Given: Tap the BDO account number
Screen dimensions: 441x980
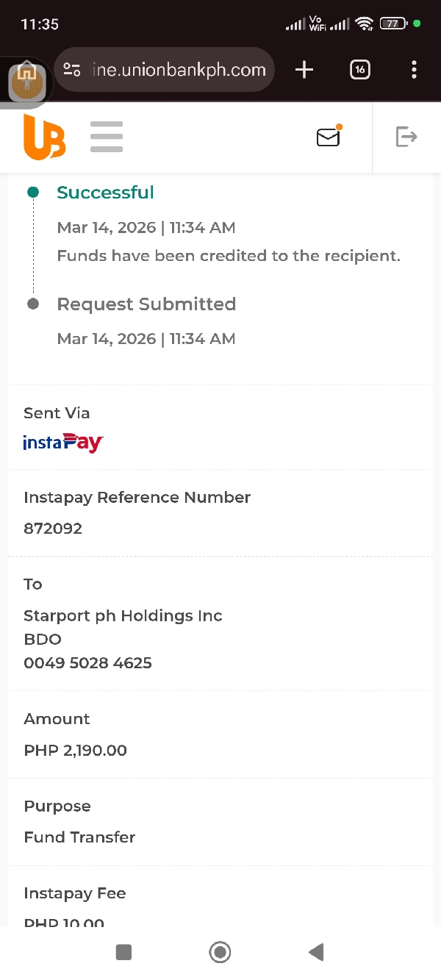Looking at the screenshot, I should (87, 662).
